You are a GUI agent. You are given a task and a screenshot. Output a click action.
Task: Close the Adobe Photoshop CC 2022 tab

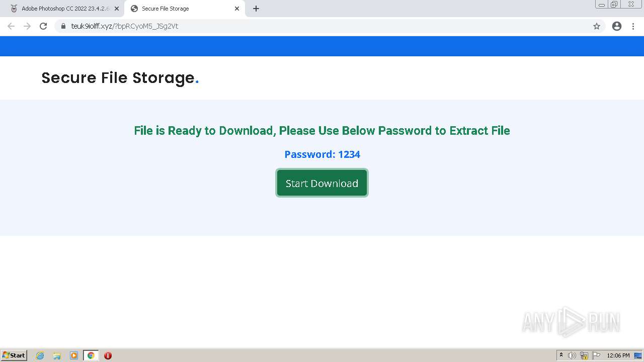tap(117, 9)
